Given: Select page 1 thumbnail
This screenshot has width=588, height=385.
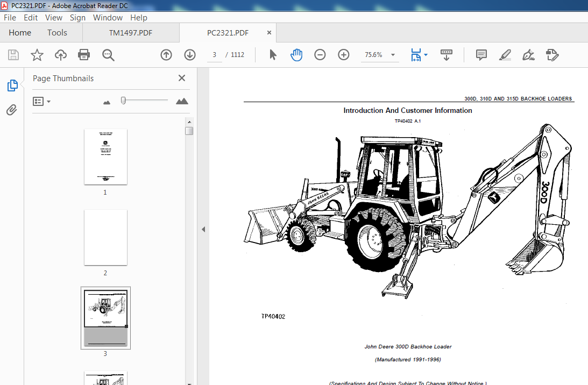Looking at the screenshot, I should tap(106, 156).
